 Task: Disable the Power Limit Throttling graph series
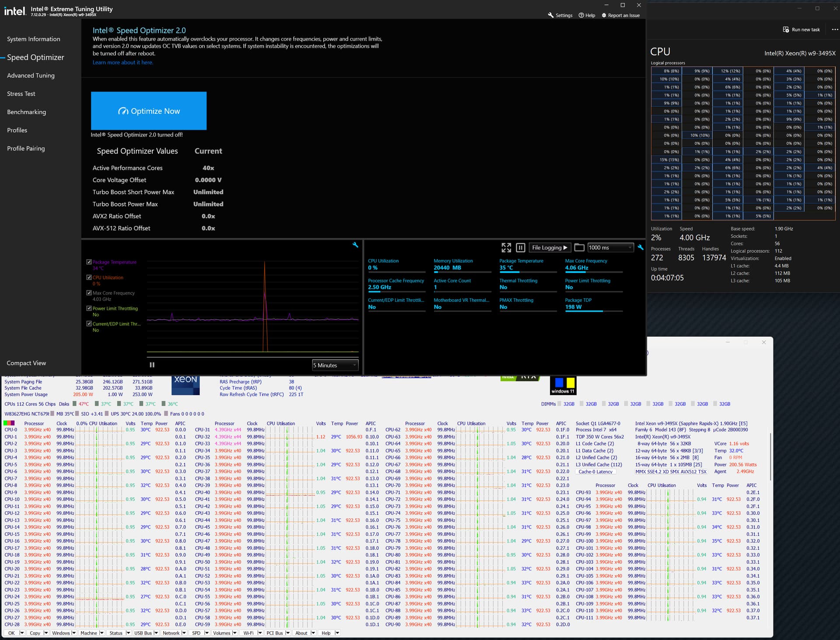point(89,308)
